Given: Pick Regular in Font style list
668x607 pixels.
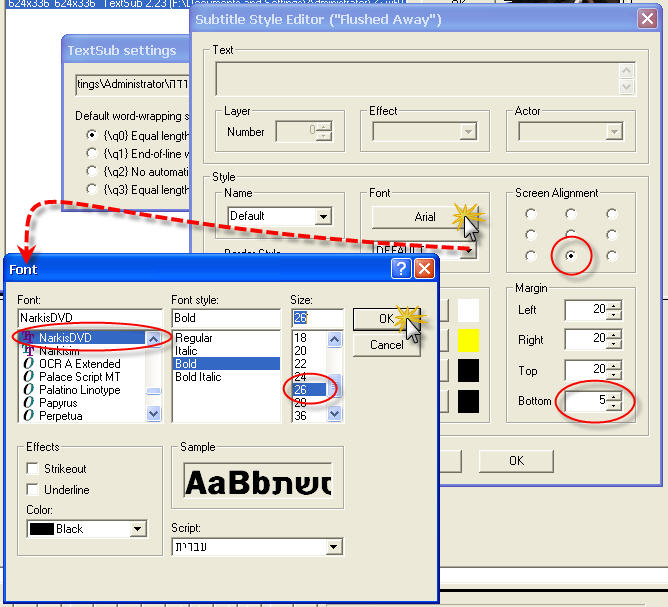Looking at the screenshot, I should [194, 338].
